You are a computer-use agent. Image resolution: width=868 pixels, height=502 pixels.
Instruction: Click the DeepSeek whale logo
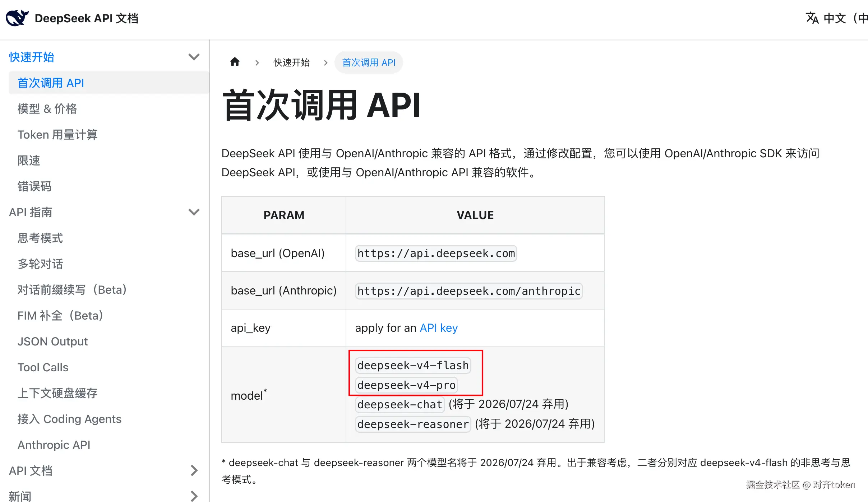17,18
